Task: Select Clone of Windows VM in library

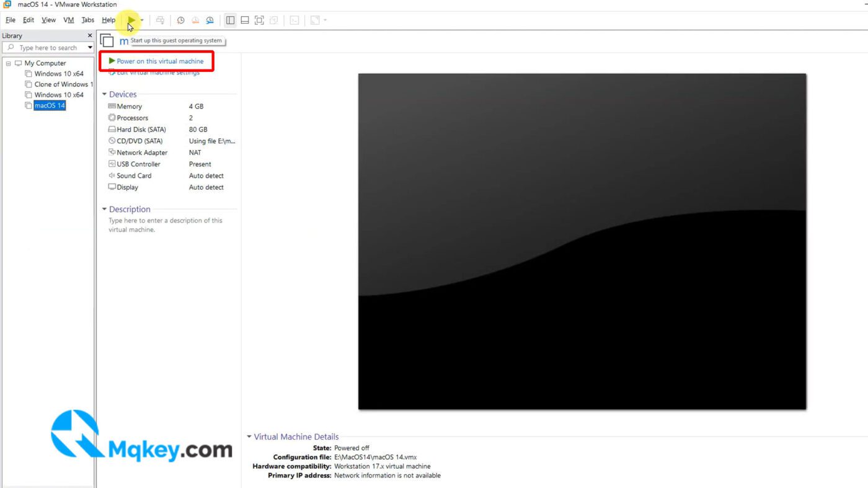Action: tap(63, 84)
